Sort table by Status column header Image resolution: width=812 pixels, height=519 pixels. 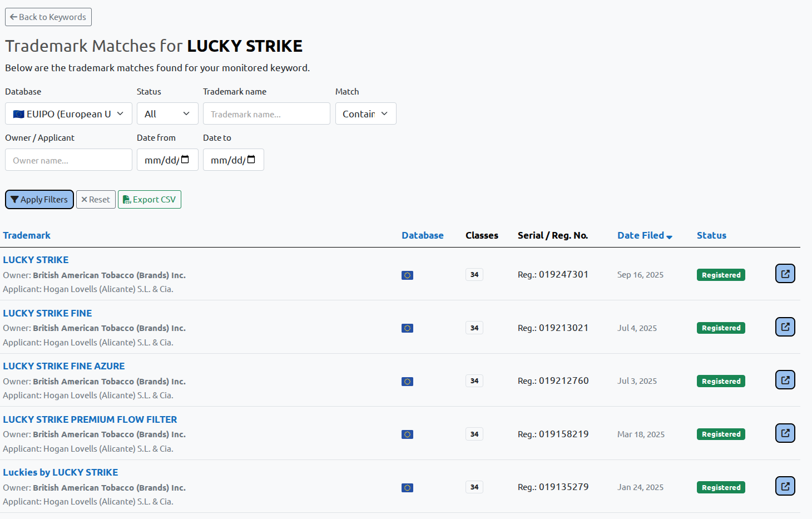pyautogui.click(x=711, y=235)
